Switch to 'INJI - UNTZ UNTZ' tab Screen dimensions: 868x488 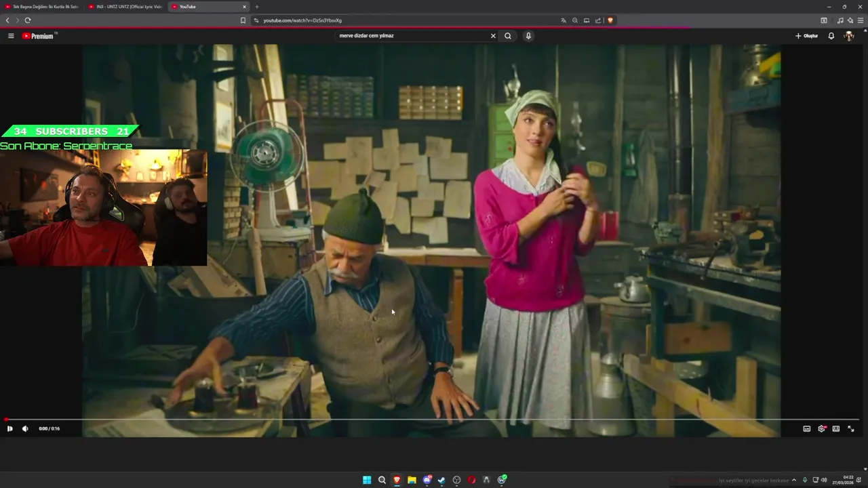(126, 7)
